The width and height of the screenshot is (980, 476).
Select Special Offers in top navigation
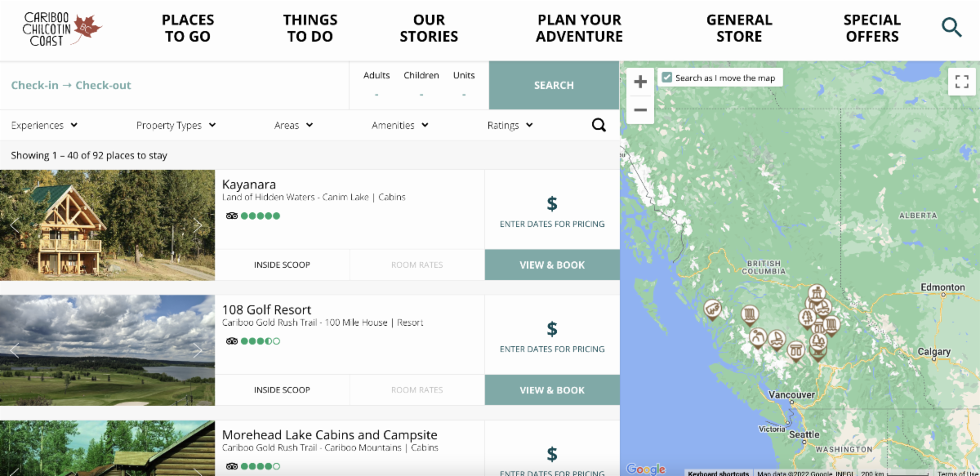click(x=871, y=29)
